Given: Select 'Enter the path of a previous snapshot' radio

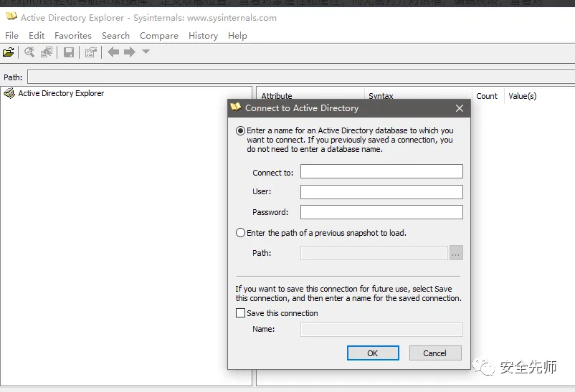Looking at the screenshot, I should point(241,232).
